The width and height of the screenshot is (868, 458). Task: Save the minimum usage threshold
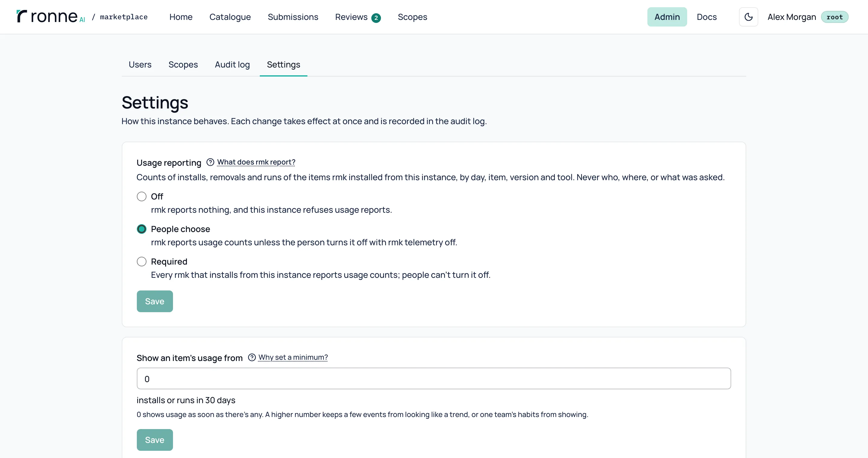[155, 440]
